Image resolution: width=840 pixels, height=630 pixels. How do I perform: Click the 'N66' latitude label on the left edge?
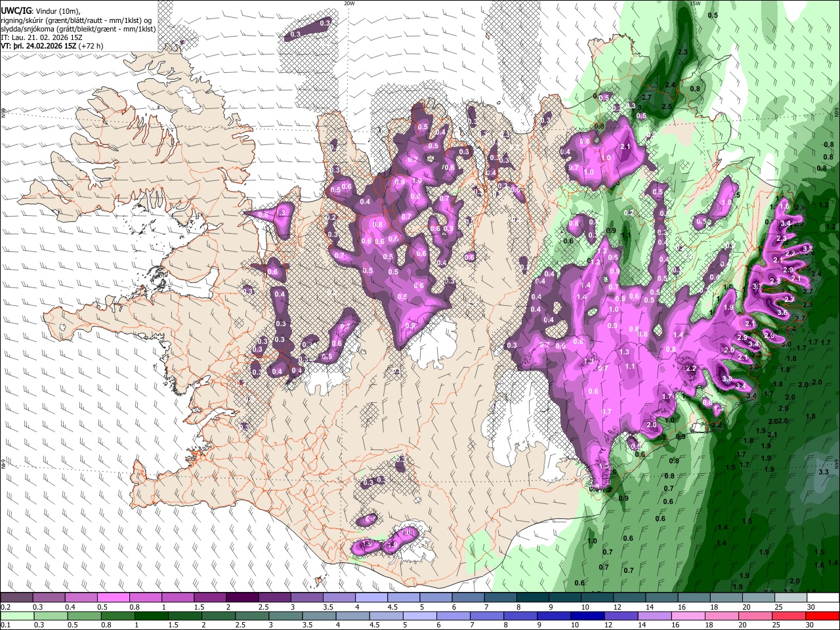(3, 113)
